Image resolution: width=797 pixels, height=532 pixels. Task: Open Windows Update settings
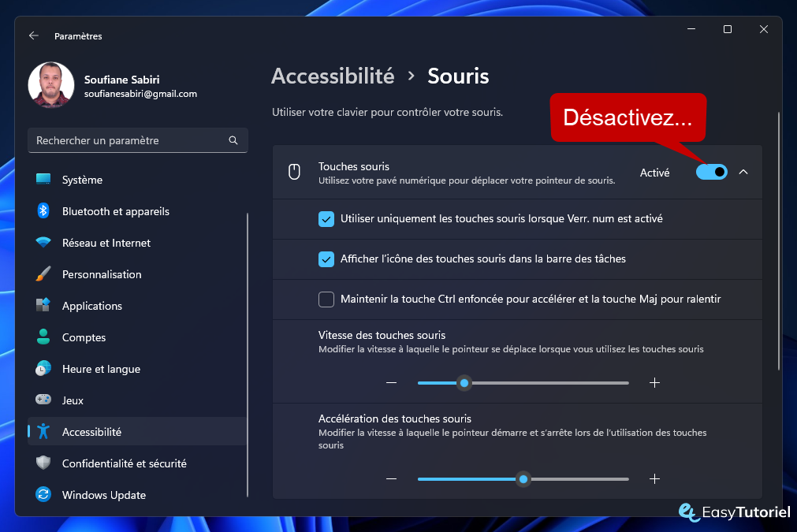click(137, 494)
